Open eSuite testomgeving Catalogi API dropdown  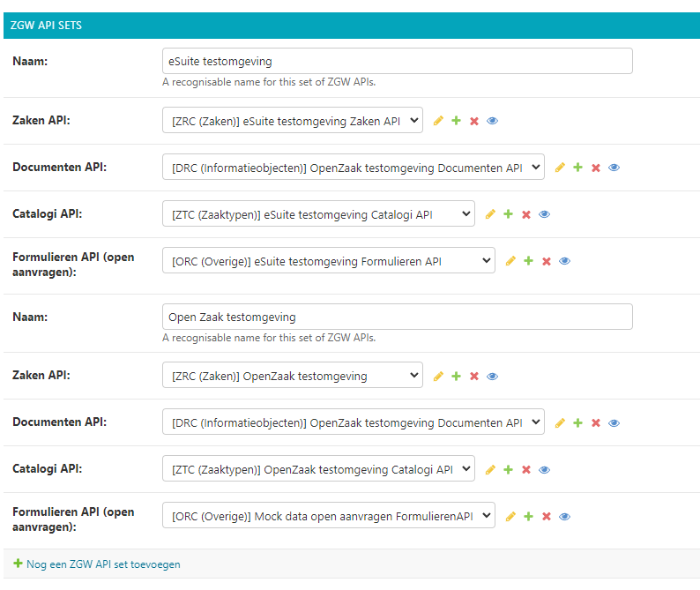317,214
